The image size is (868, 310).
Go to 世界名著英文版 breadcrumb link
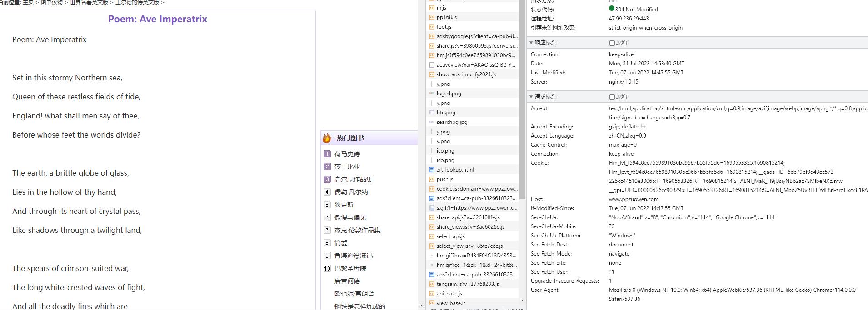click(x=89, y=2)
